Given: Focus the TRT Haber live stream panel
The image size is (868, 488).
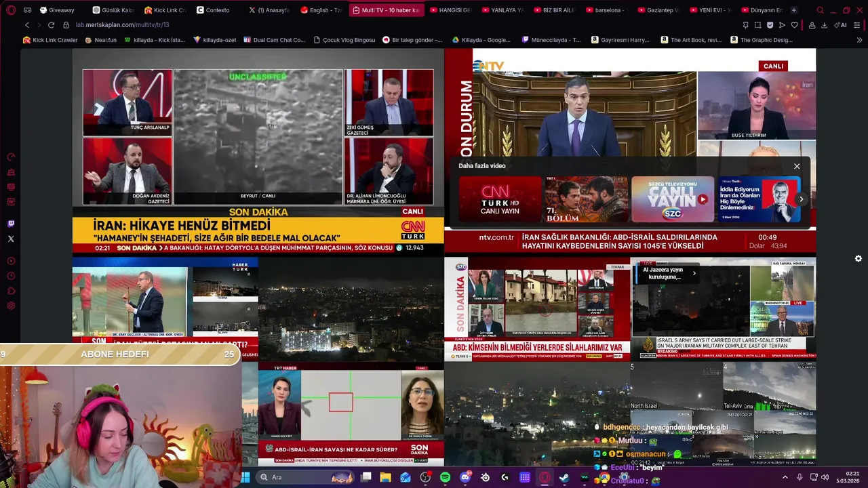Looking at the screenshot, I should (351, 414).
